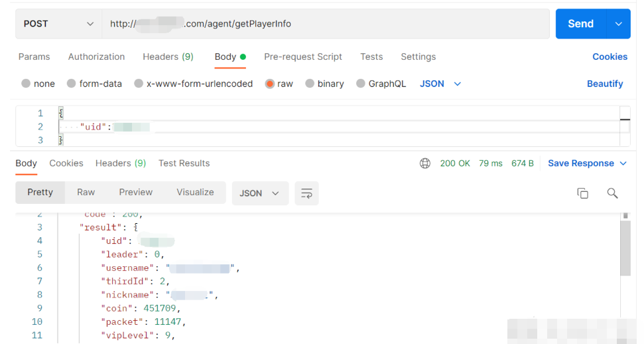Open the response Cookies tab

pos(66,163)
